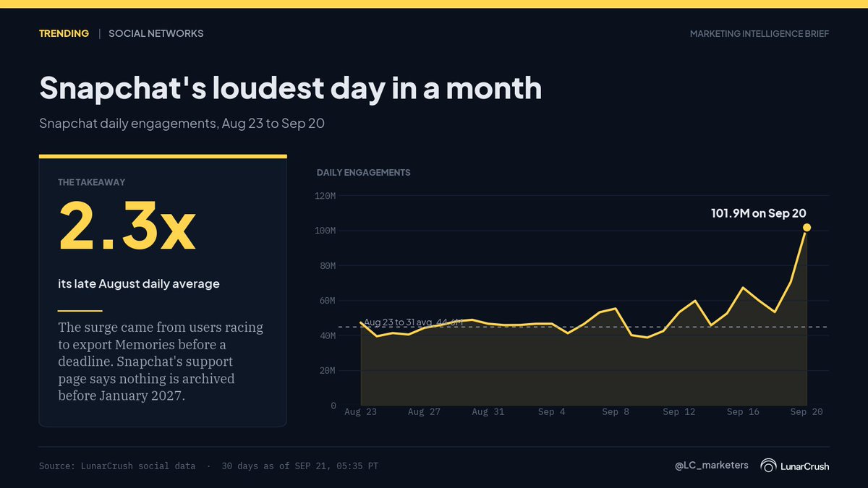868x488 pixels.
Task: Click the Aug 31 x-axis label
Action: click(x=488, y=412)
